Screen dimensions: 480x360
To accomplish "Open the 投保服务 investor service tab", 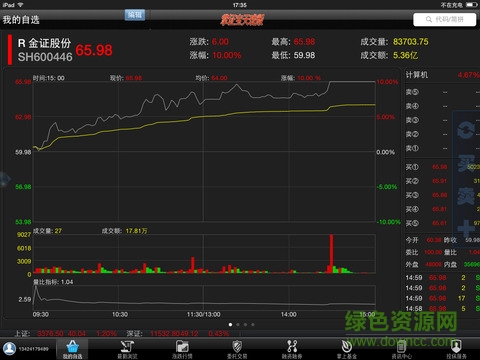I will pyautogui.click(x=456, y=349).
